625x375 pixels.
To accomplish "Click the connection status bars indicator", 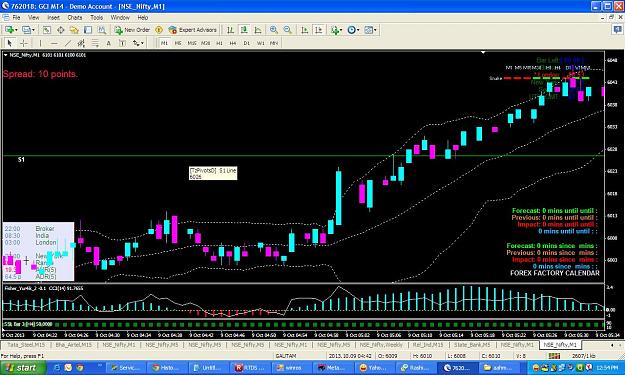I will [x=554, y=355].
